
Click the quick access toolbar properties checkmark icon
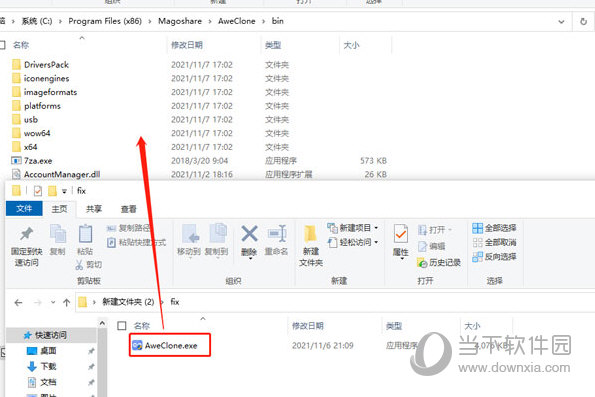tap(38, 191)
